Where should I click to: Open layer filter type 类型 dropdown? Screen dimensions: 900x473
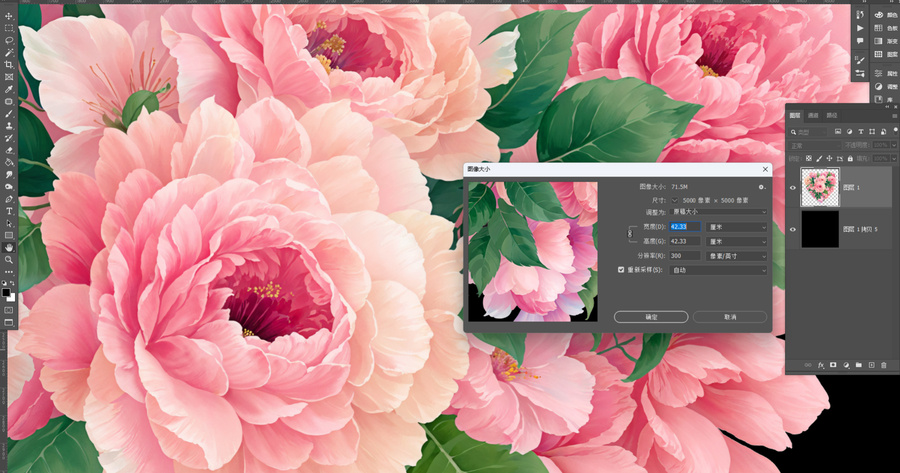coord(808,132)
